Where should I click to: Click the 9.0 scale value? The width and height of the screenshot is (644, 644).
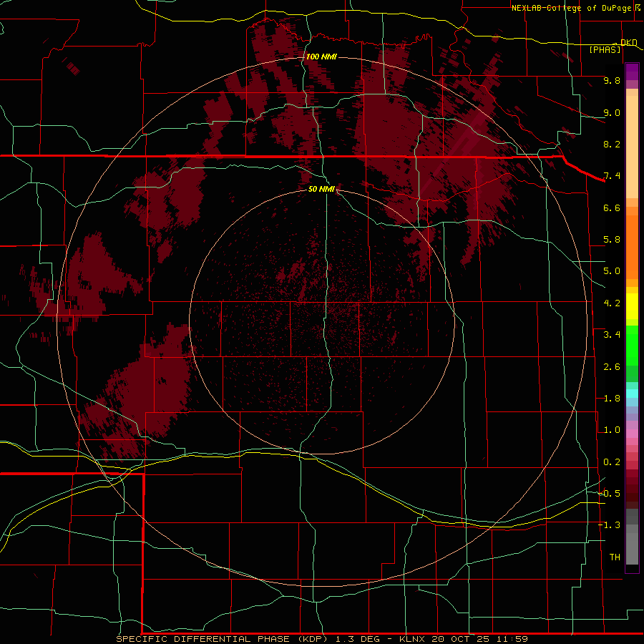click(x=612, y=112)
